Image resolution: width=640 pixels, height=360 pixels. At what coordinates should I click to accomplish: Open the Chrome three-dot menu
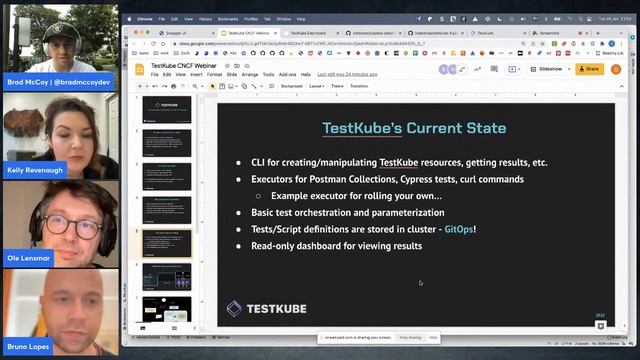(x=621, y=44)
